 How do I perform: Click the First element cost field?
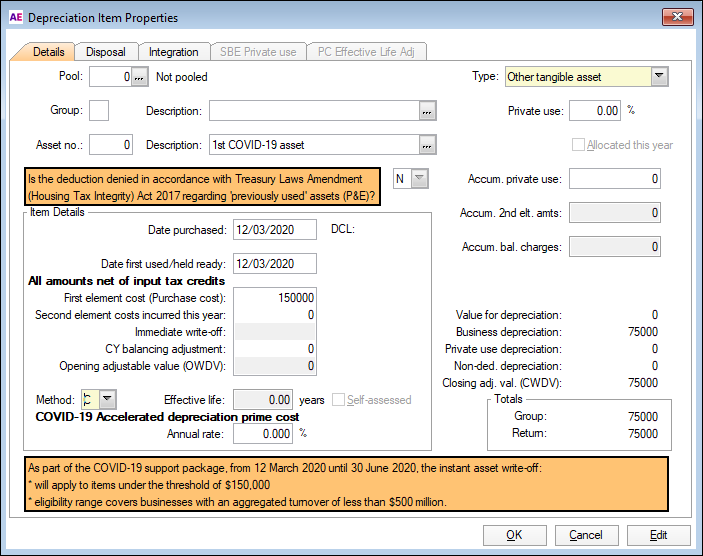click(274, 298)
